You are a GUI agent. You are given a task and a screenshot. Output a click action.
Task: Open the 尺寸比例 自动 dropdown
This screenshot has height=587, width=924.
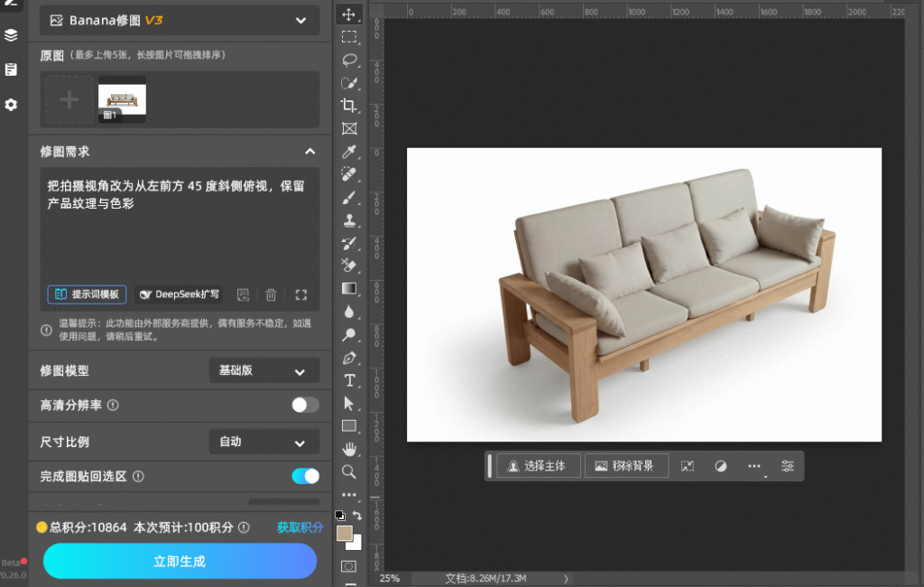[264, 442]
